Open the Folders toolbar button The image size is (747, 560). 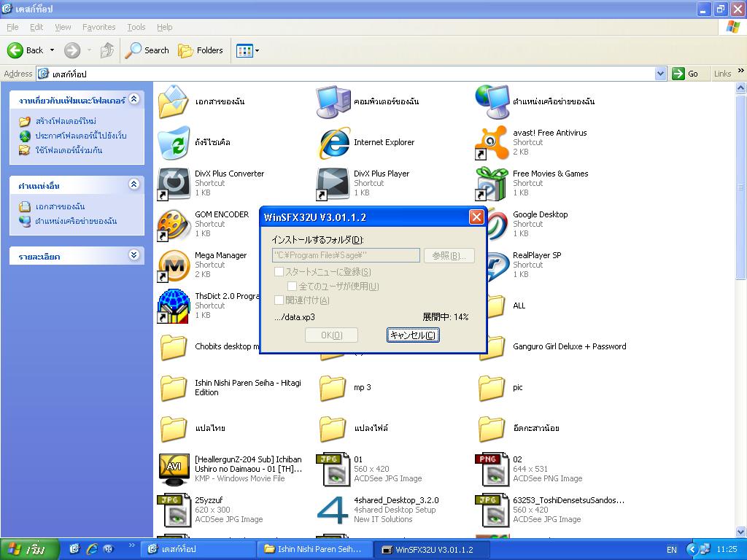pyautogui.click(x=201, y=50)
